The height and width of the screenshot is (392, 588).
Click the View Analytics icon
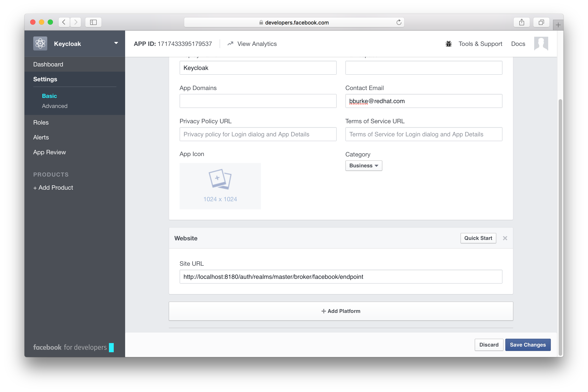tap(230, 44)
